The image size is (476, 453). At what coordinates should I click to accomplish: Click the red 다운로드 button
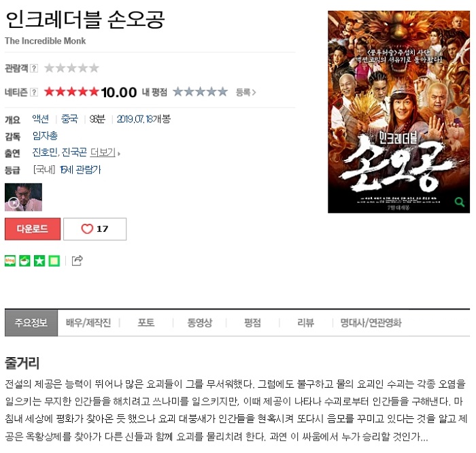point(33,229)
